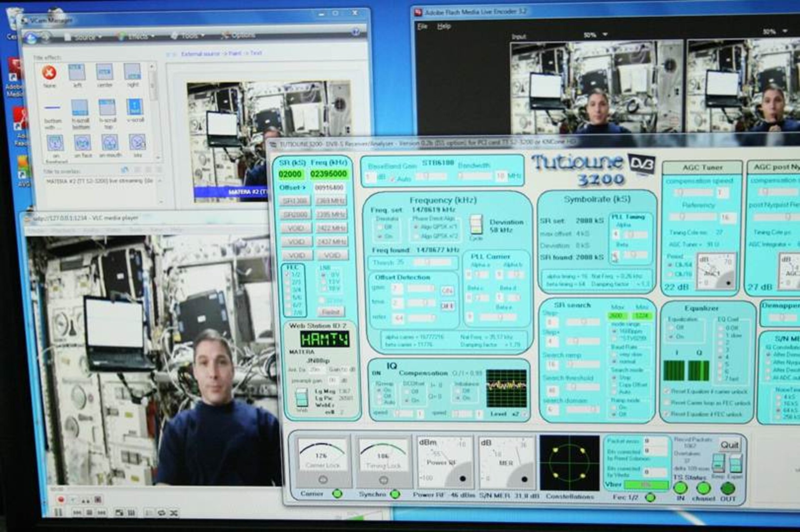Select the 'on forehead' effect icon
800x532 pixels.
pyautogui.click(x=55, y=143)
